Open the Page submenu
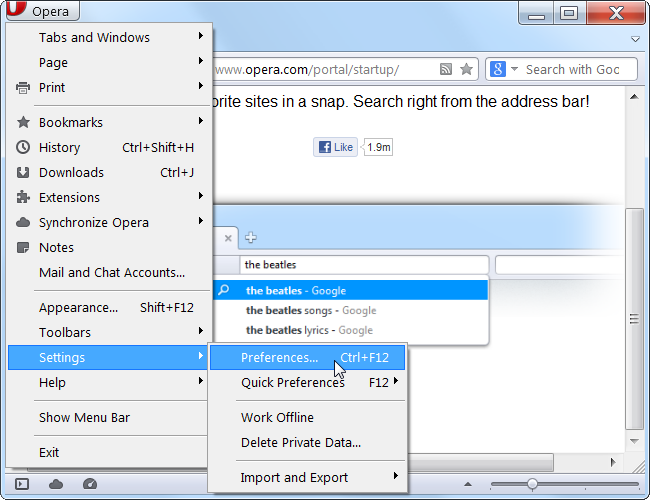 [x=110, y=62]
